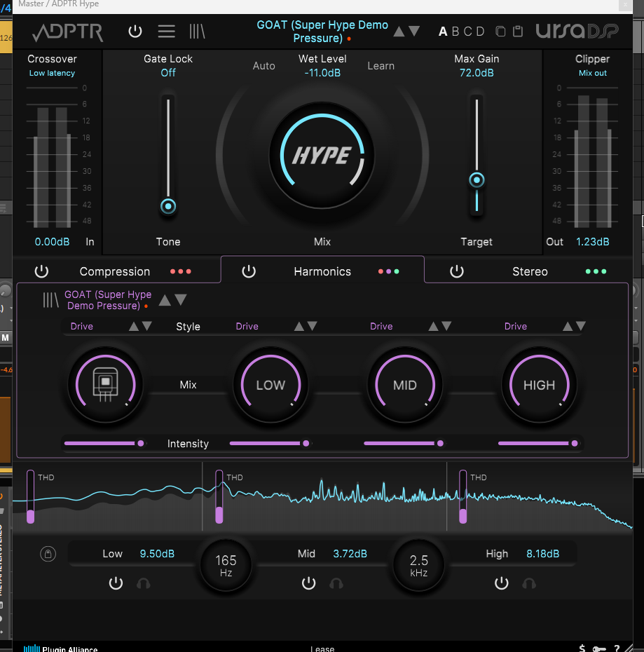The image size is (644, 652).
Task: Open the hamburger menu in header
Action: click(166, 31)
